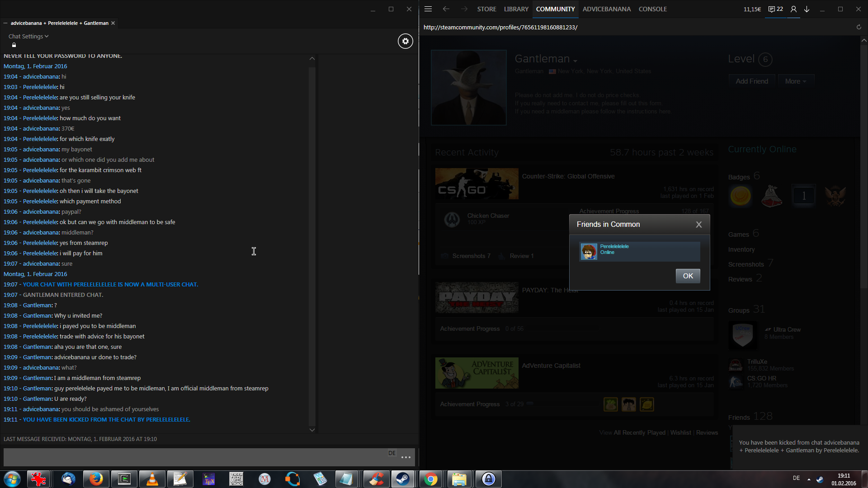Open the hamburger menu in Steam browser
Image resolution: width=868 pixels, height=488 pixels.
coord(428,9)
